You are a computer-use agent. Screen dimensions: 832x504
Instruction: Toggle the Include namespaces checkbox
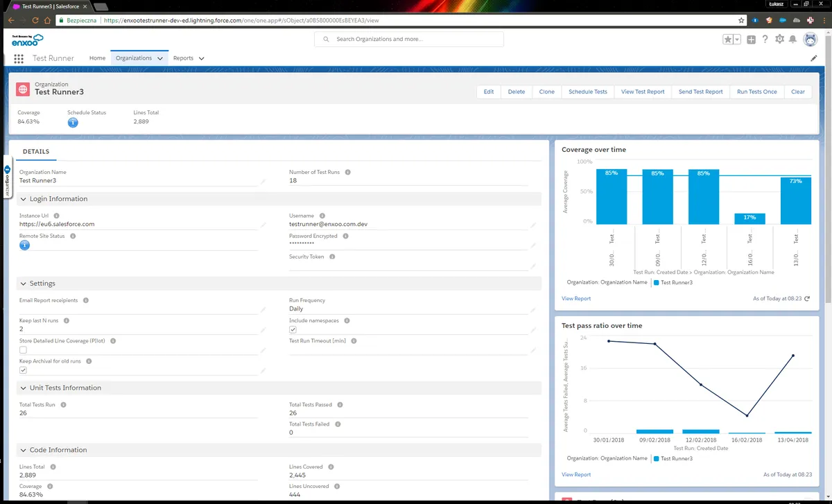[x=293, y=330]
